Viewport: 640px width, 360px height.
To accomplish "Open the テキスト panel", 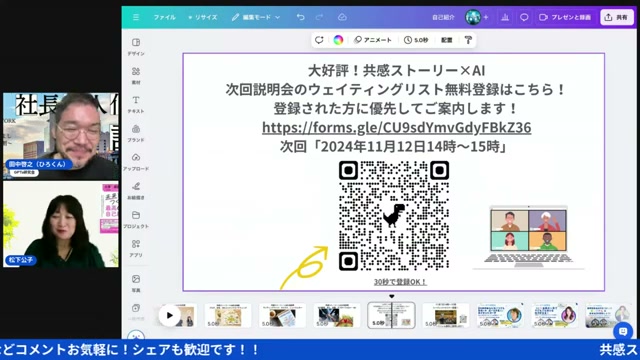I will coord(136,104).
